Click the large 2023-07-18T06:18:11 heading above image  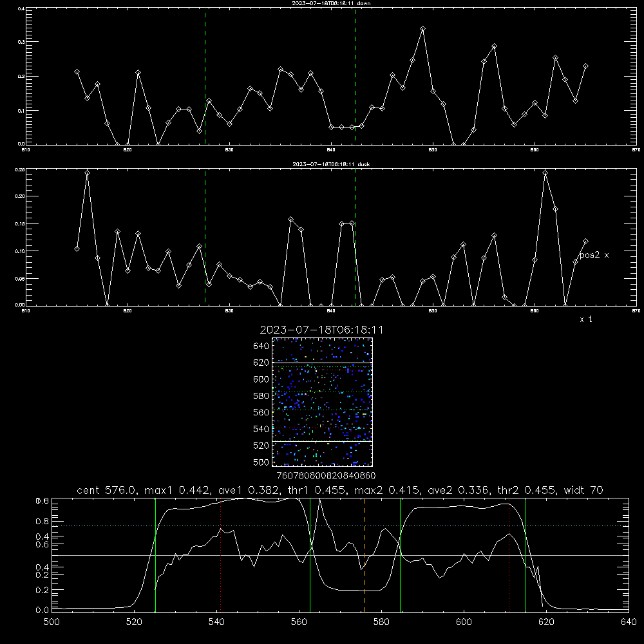(x=321, y=330)
